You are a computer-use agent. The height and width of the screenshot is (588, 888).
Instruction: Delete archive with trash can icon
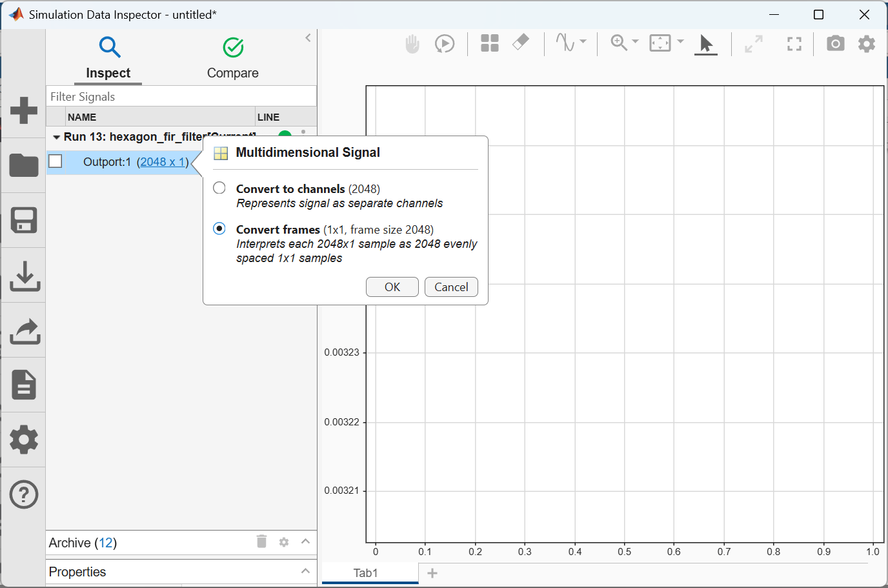pos(261,542)
